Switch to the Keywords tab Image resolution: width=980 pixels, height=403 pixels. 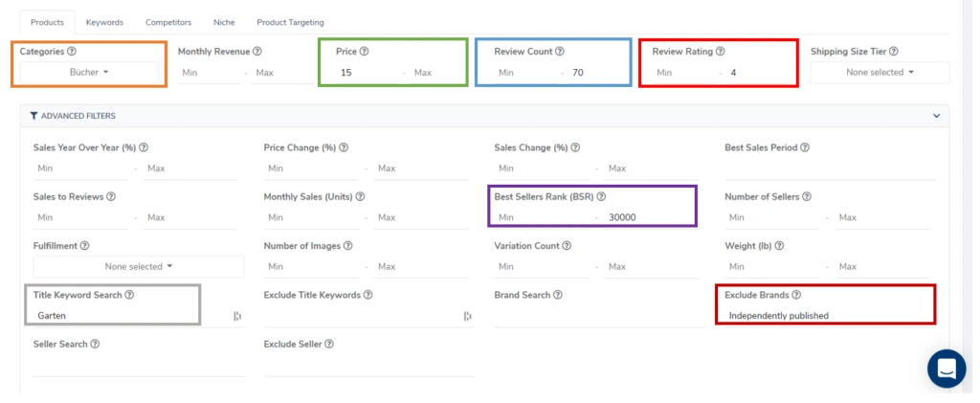point(104,22)
